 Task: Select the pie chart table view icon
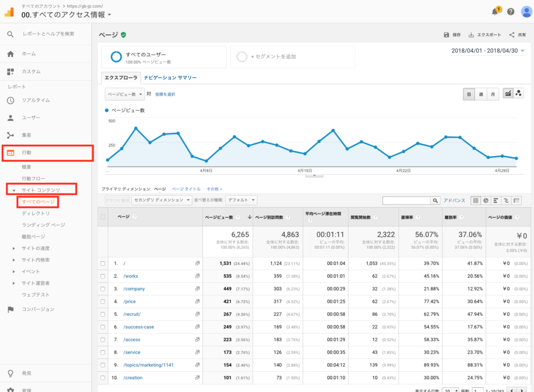[x=485, y=200]
